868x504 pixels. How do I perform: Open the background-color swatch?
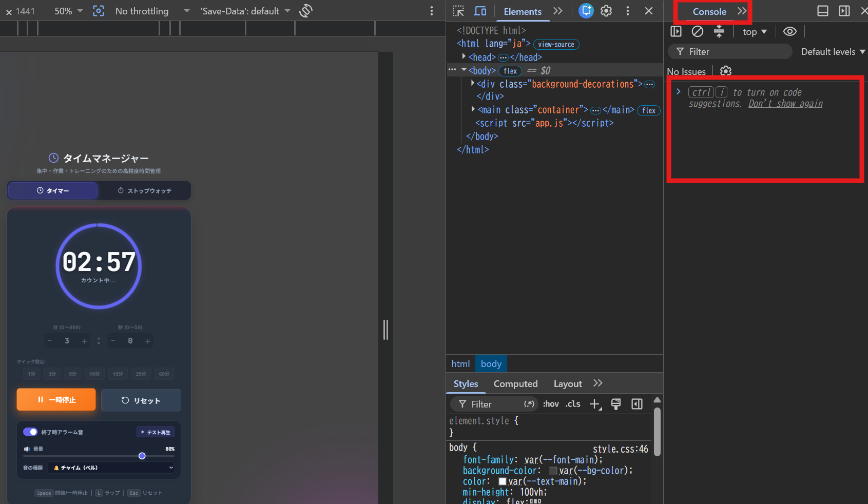pyautogui.click(x=553, y=471)
